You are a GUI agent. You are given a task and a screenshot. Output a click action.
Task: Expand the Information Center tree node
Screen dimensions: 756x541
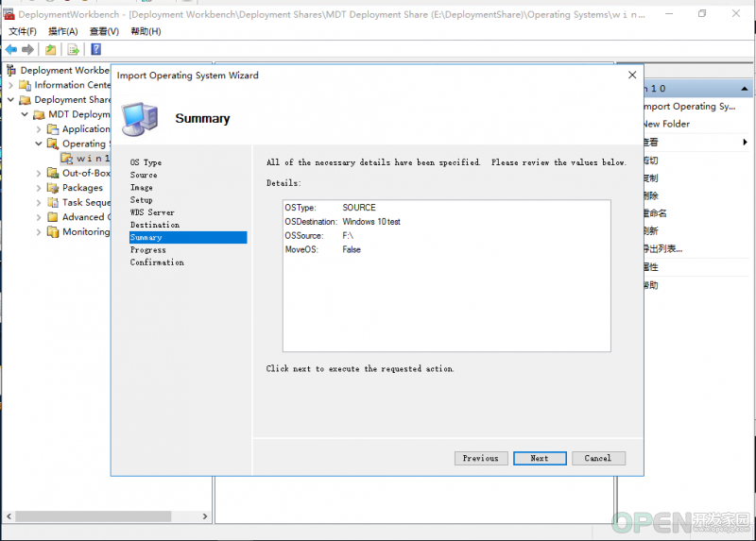(10, 85)
